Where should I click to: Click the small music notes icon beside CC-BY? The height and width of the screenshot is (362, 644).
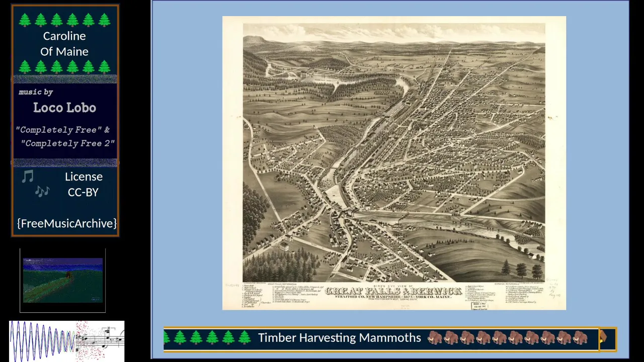click(x=42, y=191)
